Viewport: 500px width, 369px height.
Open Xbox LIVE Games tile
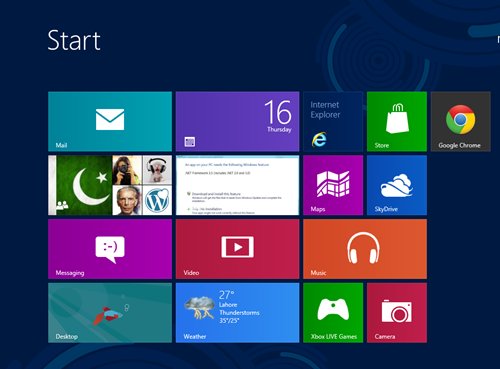pos(333,313)
